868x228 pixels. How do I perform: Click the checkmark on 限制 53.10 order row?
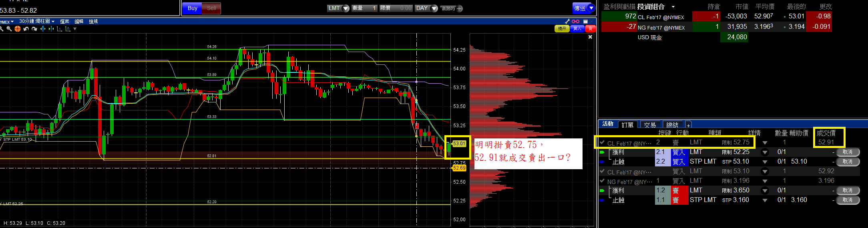coord(602,171)
